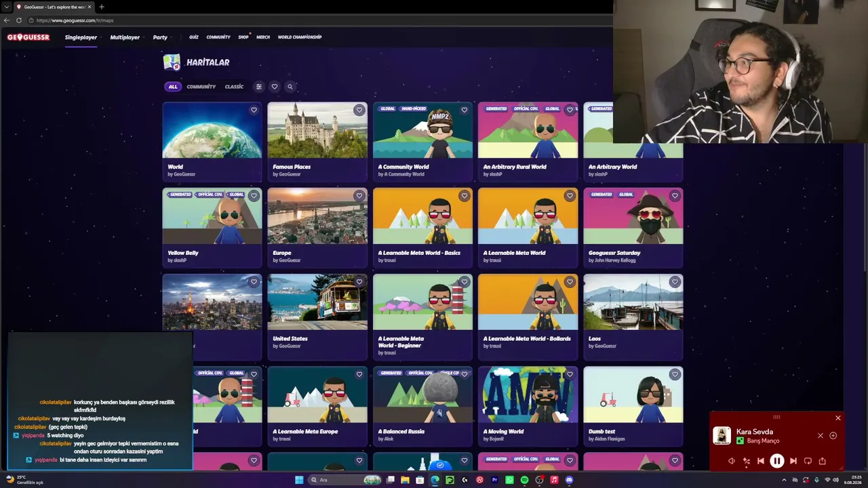Open the browser tab list chevron
The image size is (868, 488).
(x=7, y=7)
